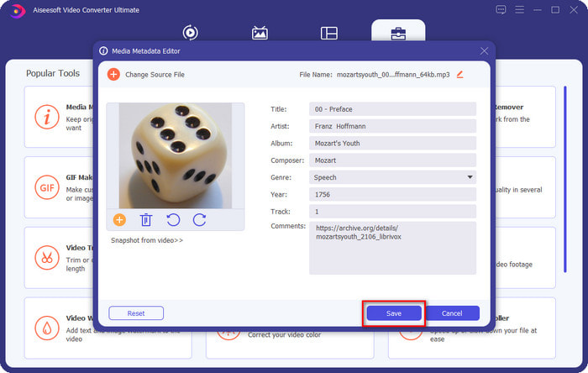The height and width of the screenshot is (373, 588).
Task: Click the Popular Tools heading
Action: (53, 73)
